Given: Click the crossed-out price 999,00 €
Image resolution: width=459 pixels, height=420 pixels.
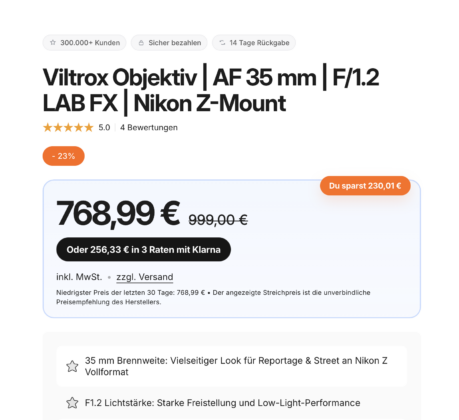Looking at the screenshot, I should [x=218, y=220].
